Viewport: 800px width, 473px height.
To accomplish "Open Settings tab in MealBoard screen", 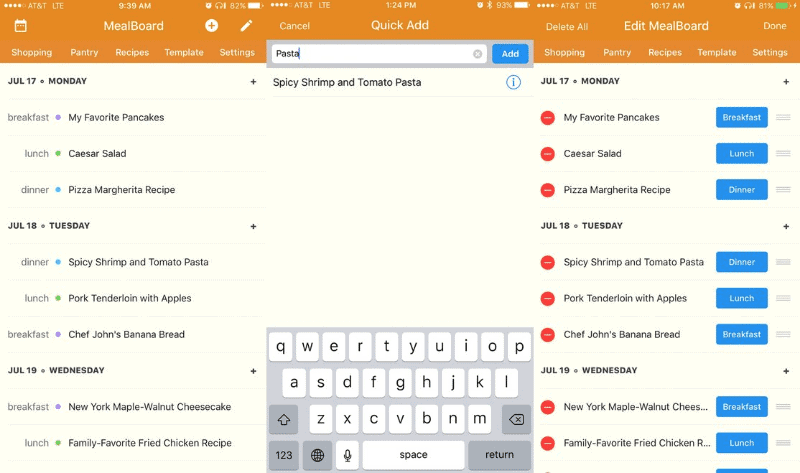I will (x=237, y=53).
